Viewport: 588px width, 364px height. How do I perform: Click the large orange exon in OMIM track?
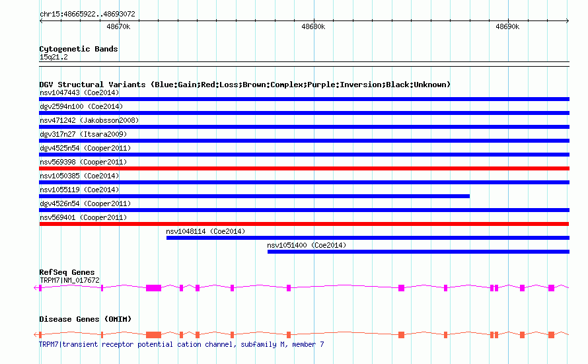[153, 335]
